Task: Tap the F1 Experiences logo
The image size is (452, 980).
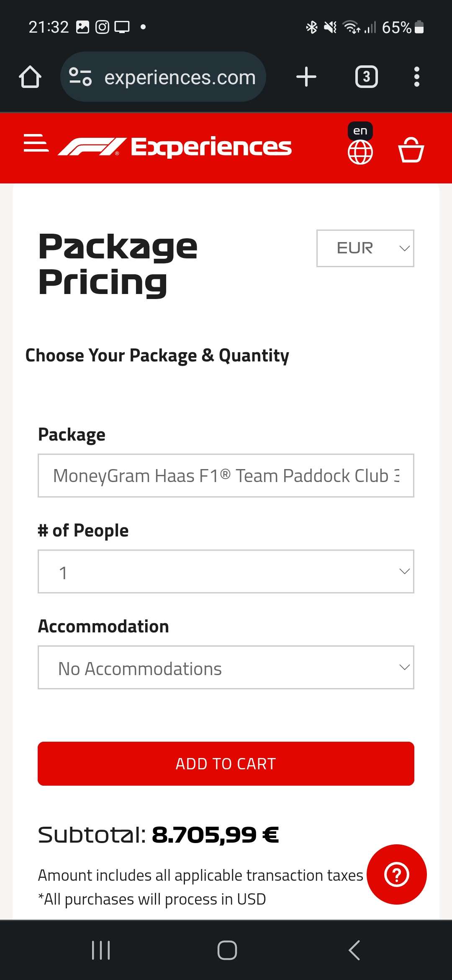Action: (x=175, y=147)
